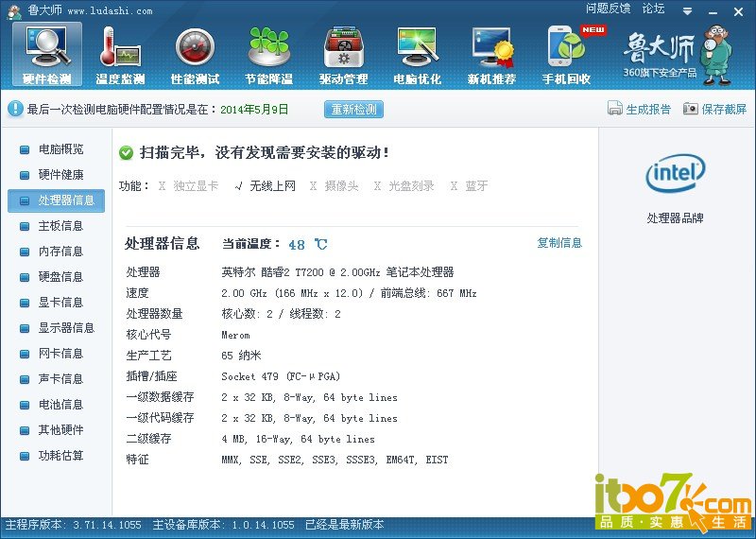The height and width of the screenshot is (539, 756).
Task: Click the 4 MB 二级缓存 value
Action: click(x=298, y=439)
